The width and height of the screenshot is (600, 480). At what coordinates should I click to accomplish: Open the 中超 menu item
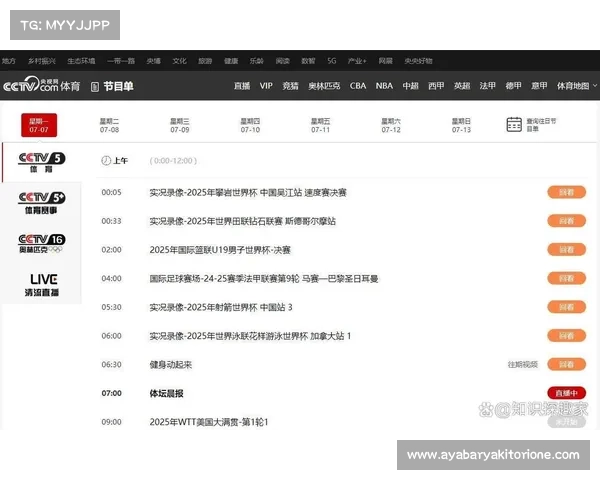[410, 86]
